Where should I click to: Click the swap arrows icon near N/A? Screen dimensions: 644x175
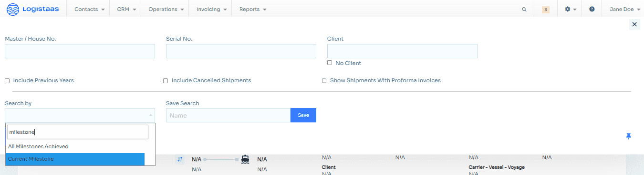pos(180,159)
